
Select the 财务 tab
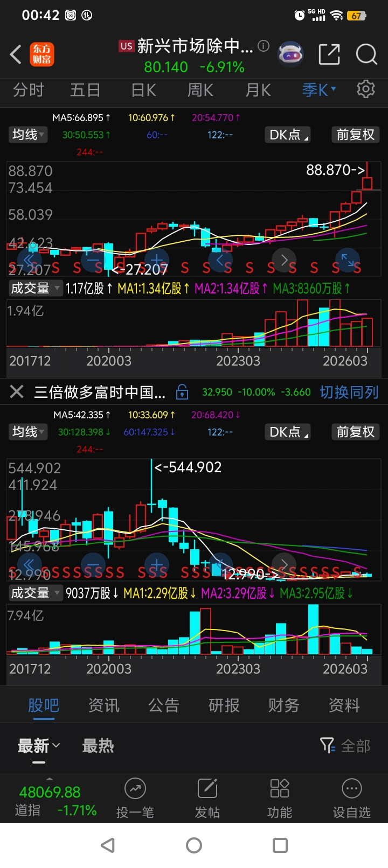[x=284, y=705]
